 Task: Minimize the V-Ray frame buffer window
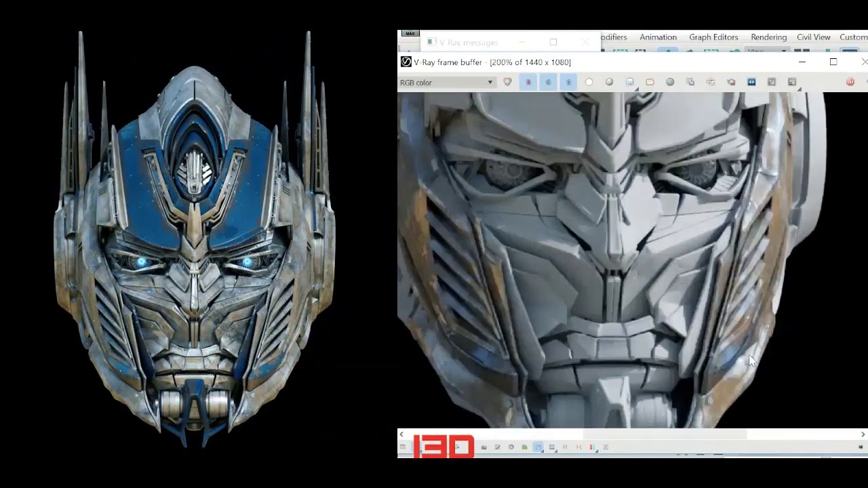tap(802, 62)
